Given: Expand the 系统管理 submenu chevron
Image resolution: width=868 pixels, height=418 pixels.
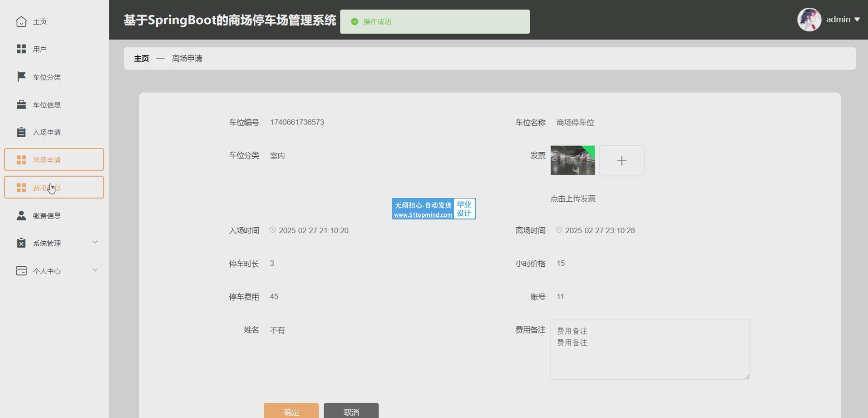Looking at the screenshot, I should point(95,242).
